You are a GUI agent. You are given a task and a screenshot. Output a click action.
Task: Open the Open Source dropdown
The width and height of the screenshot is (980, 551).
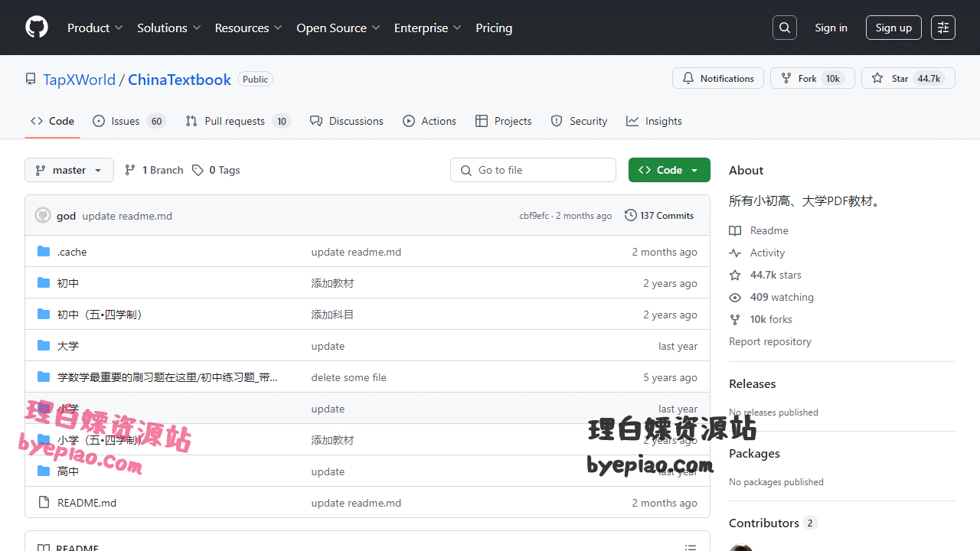click(x=338, y=28)
